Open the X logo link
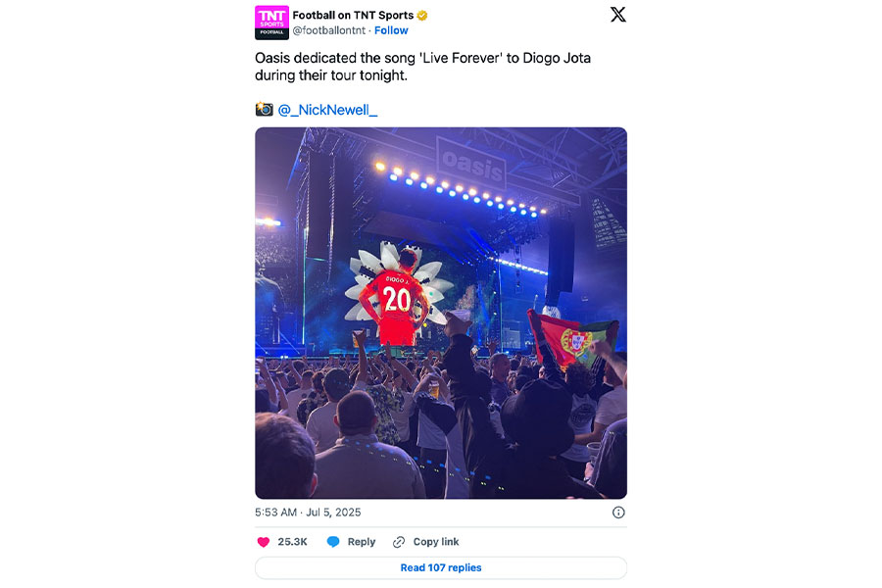 [617, 15]
